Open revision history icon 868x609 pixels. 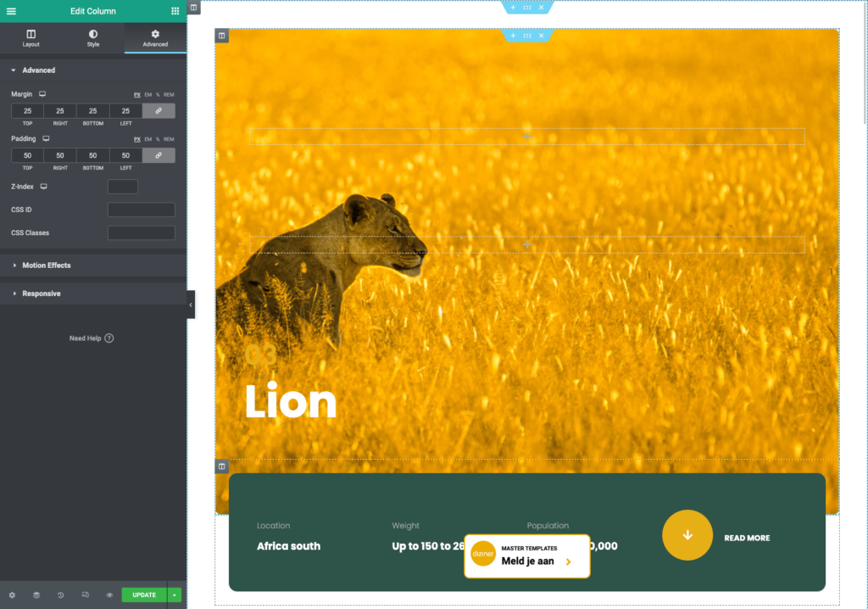pos(61,595)
